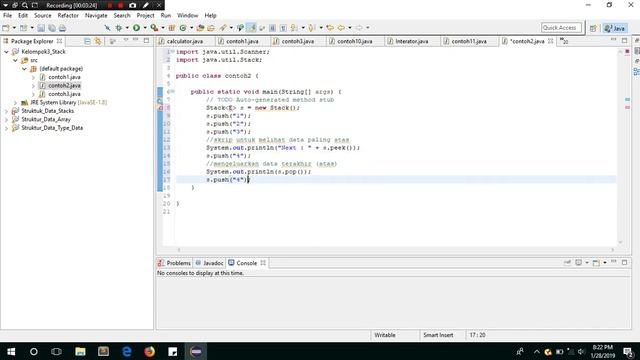Open File Explorer from the taskbar
640x360 pixels.
pyautogui.click(x=80, y=351)
